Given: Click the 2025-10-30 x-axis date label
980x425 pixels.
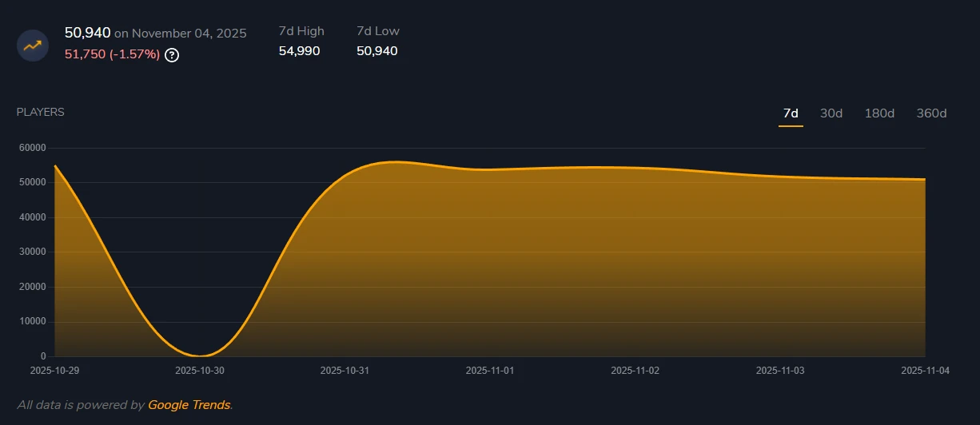Looking at the screenshot, I should tap(199, 371).
